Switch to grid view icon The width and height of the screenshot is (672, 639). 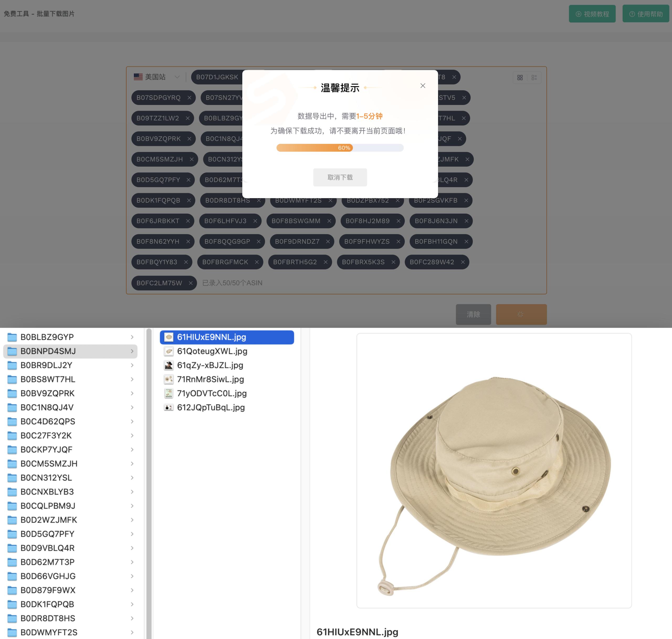(520, 78)
